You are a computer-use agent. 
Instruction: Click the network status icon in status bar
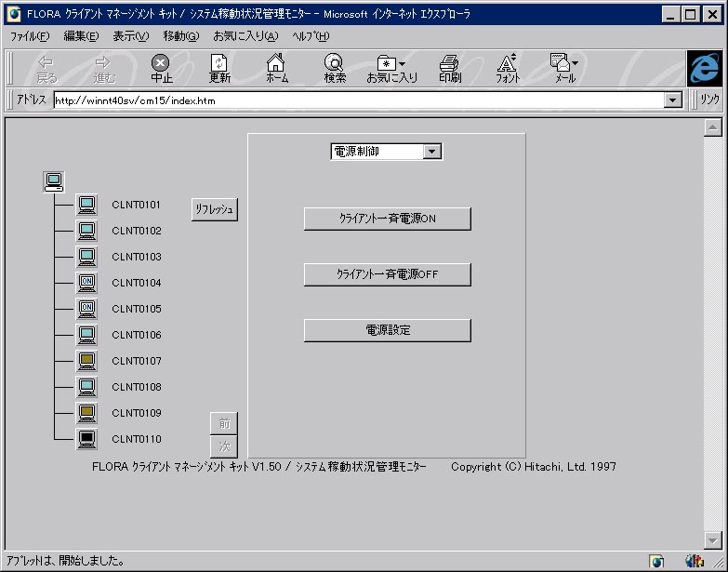click(695, 561)
